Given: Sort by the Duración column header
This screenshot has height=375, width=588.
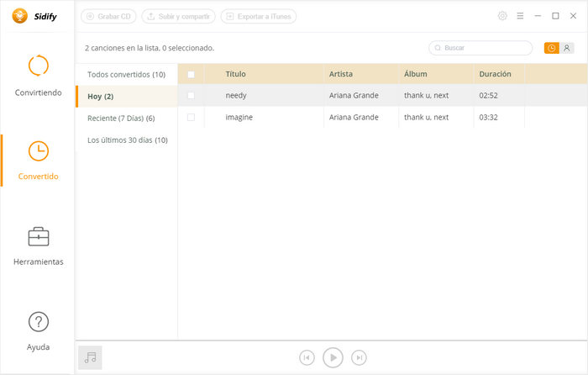Looking at the screenshot, I should [495, 74].
